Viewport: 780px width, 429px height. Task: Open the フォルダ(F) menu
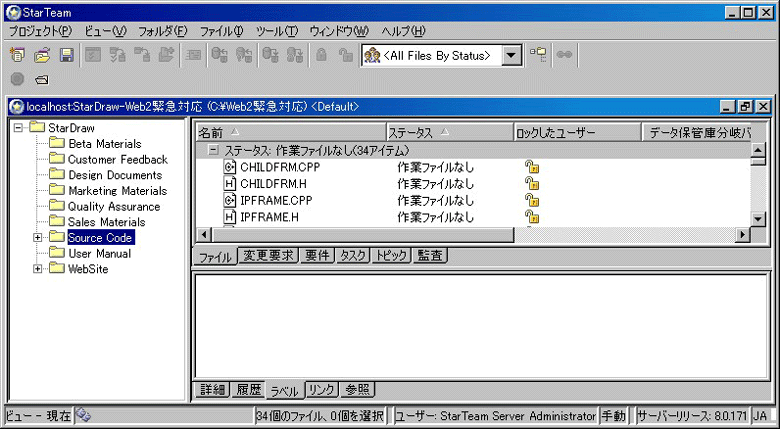pyautogui.click(x=163, y=31)
